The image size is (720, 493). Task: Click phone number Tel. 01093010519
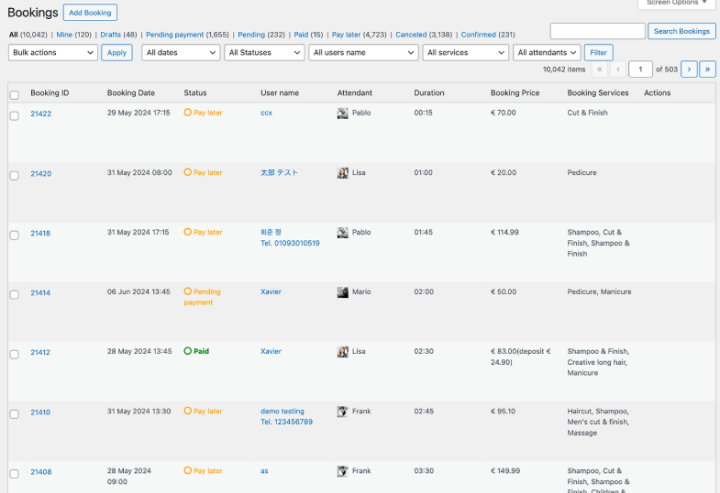tap(290, 243)
